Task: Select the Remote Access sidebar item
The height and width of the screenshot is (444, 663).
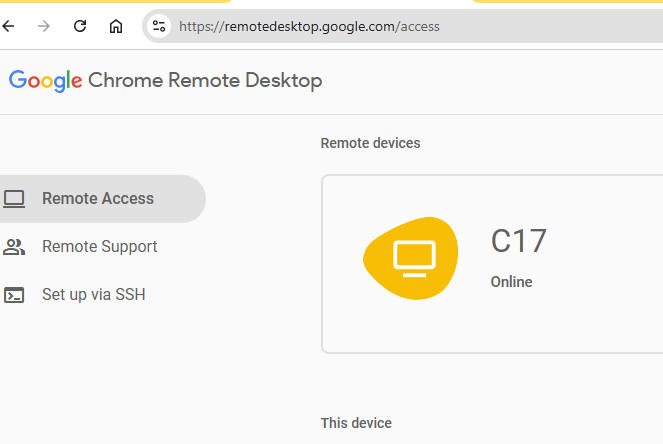Action: tap(98, 199)
